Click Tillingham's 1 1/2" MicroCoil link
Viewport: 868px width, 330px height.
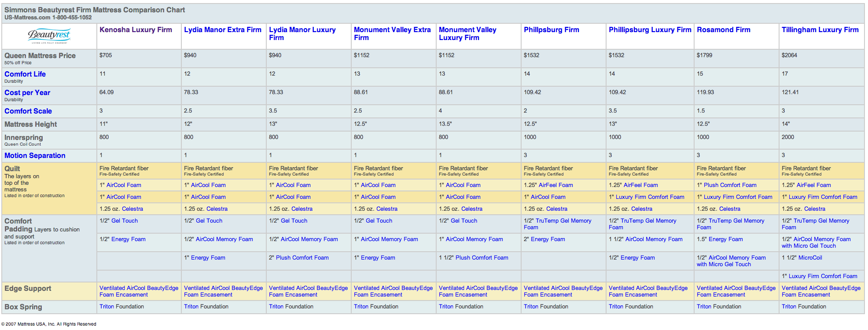[810, 258]
